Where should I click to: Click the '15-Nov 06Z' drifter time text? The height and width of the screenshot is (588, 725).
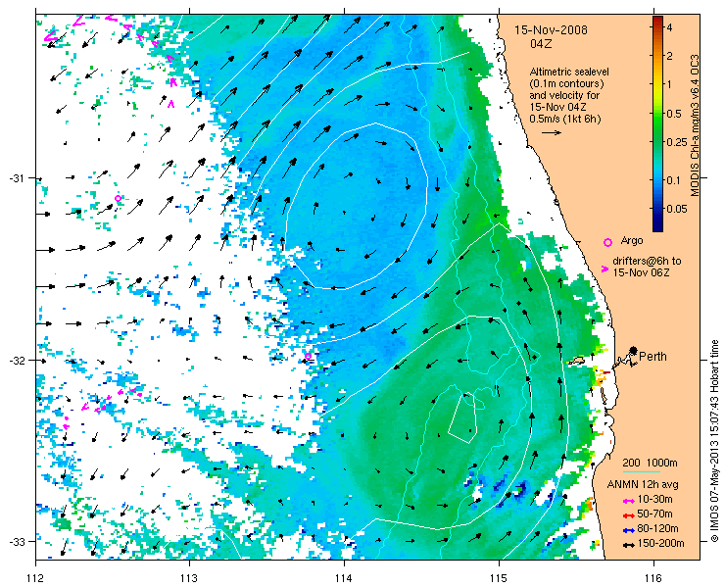[x=641, y=272]
